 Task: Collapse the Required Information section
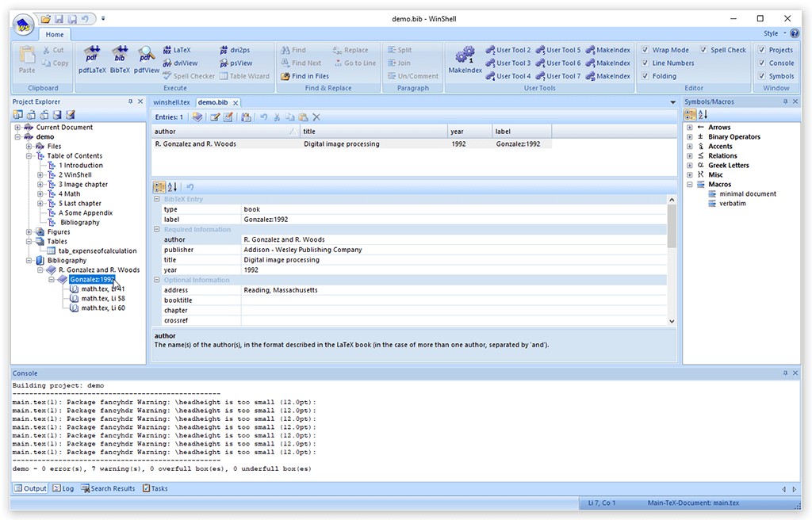157,230
